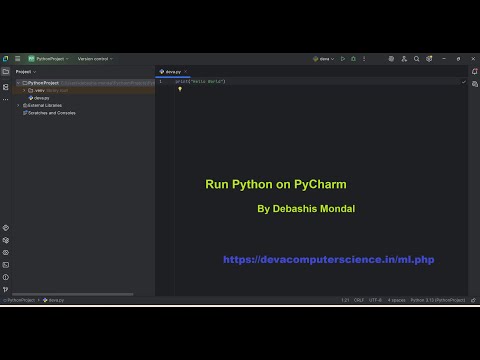Collapse the PythonProject root node arrow
This screenshot has height=360, width=480.
point(18,83)
